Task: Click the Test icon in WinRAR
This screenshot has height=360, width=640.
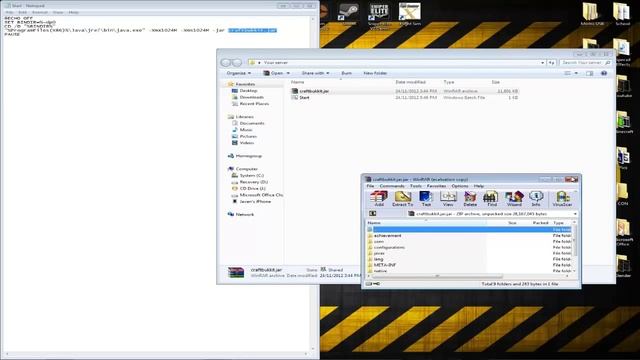Action: coord(426,198)
